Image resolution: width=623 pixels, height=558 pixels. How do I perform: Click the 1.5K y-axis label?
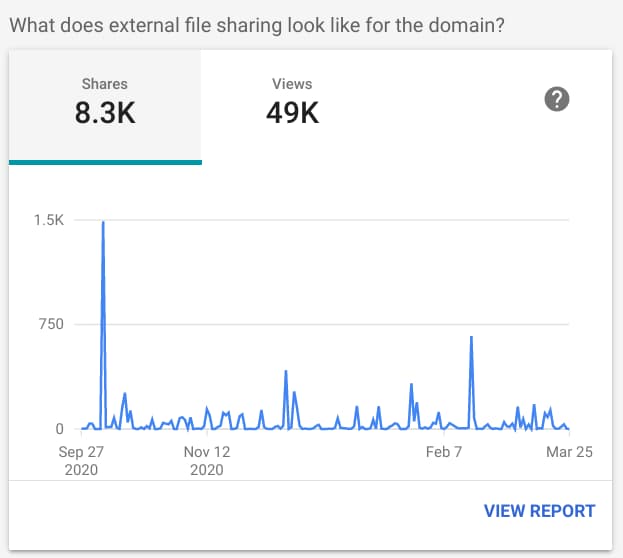point(49,220)
